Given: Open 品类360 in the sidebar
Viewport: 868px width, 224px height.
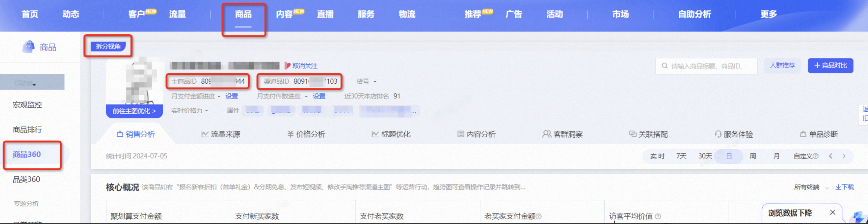Looking at the screenshot, I should click(x=26, y=179).
